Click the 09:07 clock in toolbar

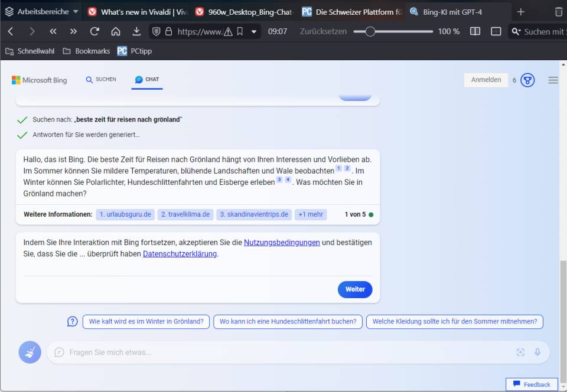pos(278,32)
